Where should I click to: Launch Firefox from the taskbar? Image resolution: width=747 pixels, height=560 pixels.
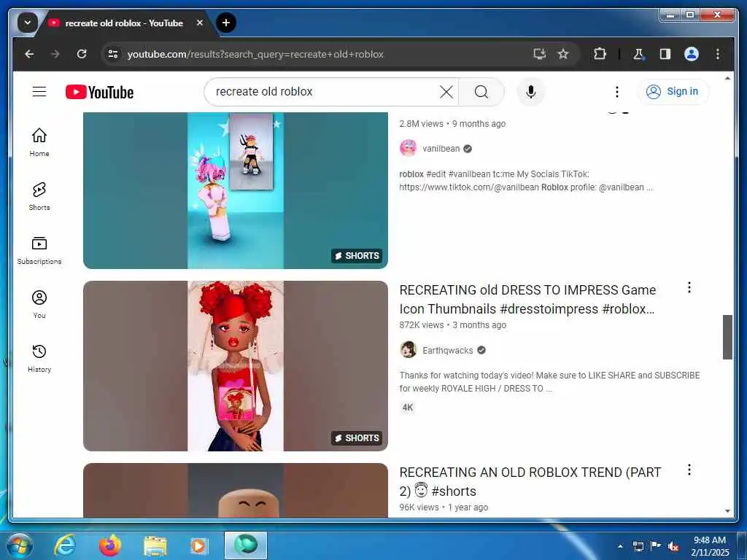click(x=110, y=545)
